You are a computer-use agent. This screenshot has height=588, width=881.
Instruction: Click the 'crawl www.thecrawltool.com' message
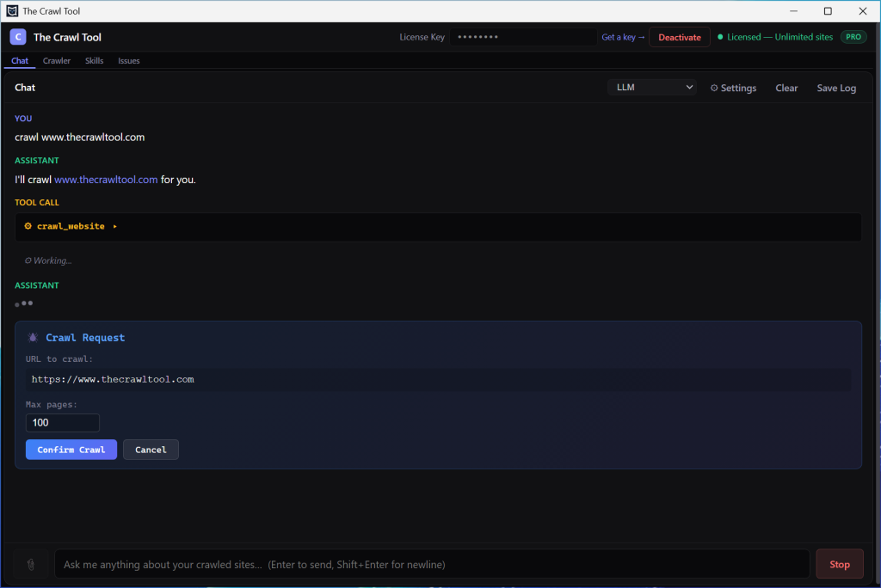click(80, 137)
